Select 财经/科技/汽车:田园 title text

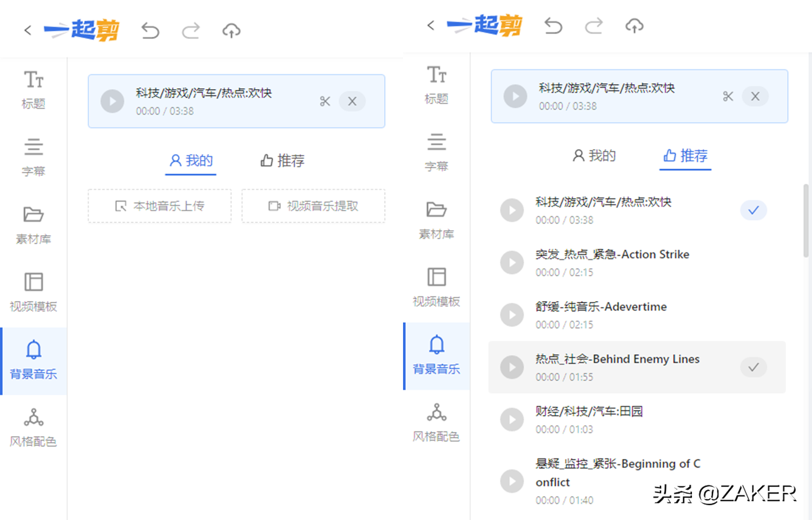589,411
